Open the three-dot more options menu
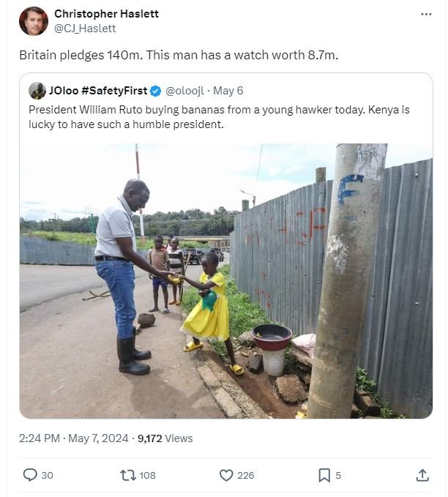Viewport: 448px width, 497px height. click(426, 14)
